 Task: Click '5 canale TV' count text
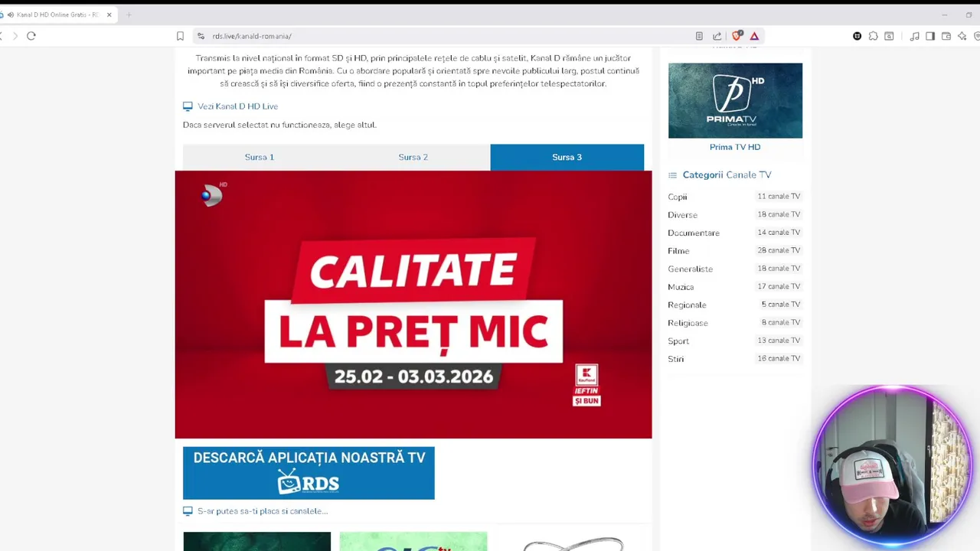click(x=781, y=305)
